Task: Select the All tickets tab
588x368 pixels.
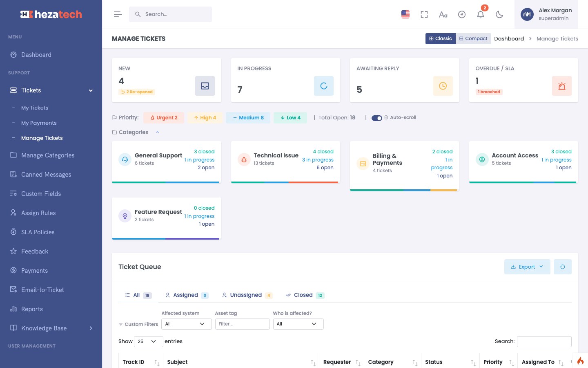Action: pos(138,295)
